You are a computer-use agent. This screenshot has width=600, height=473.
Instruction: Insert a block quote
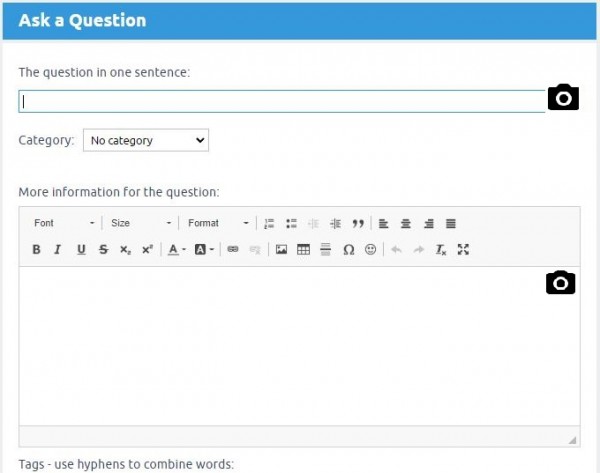[358, 223]
